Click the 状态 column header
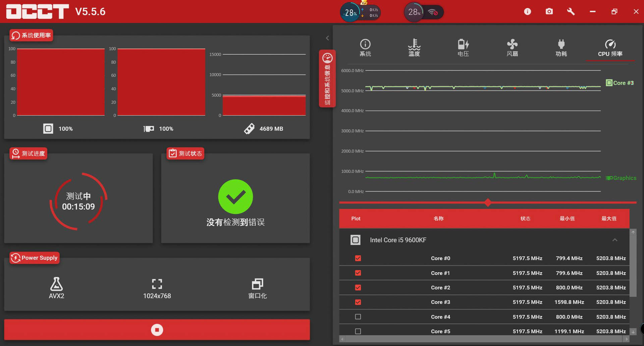Viewport: 644px width, 346px height. 525,219
